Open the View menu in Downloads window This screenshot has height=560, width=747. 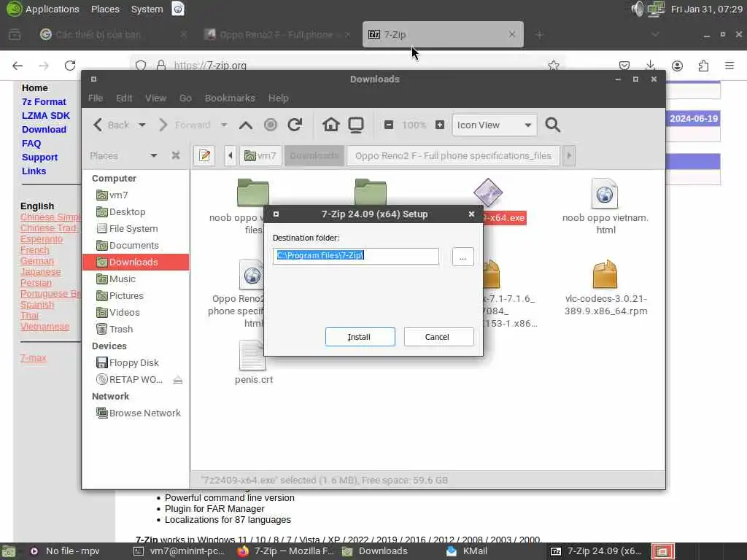click(x=156, y=98)
